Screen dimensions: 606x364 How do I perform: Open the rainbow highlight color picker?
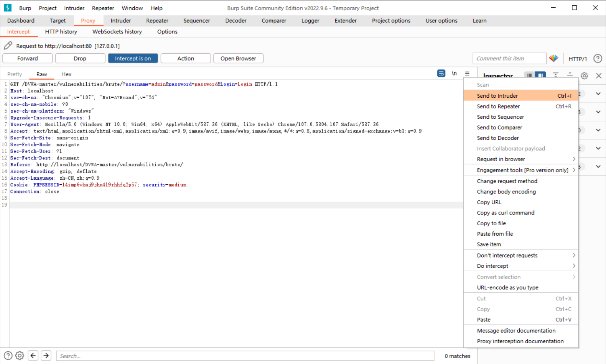click(553, 59)
